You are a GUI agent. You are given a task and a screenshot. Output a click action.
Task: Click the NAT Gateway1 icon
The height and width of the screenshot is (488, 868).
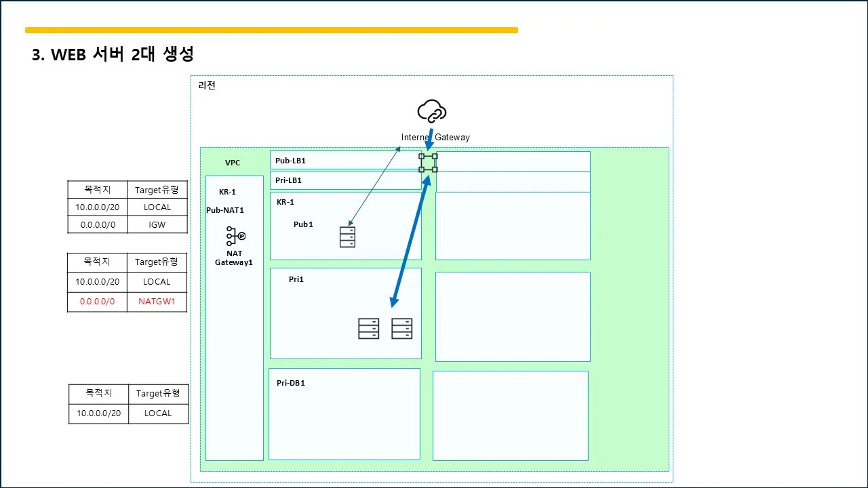[235, 236]
